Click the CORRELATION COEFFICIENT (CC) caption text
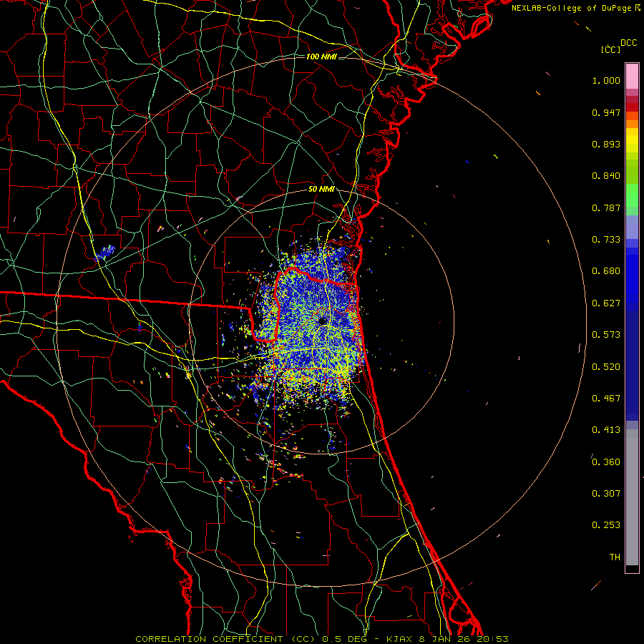 point(225,639)
